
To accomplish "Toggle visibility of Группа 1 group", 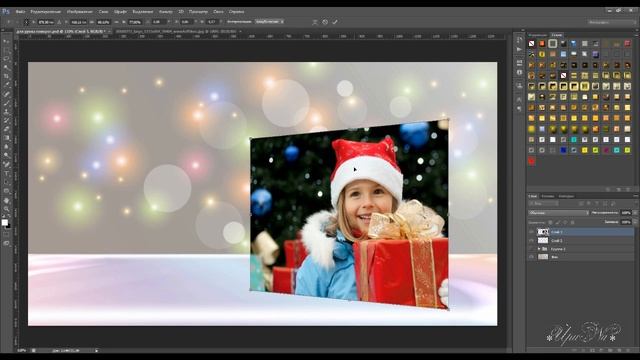I will click(531, 249).
